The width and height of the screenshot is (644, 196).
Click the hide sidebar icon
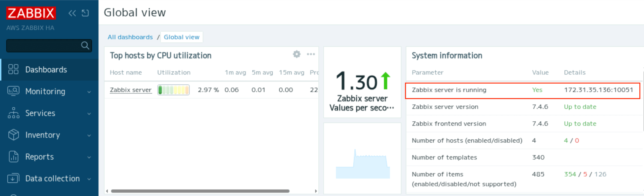(x=85, y=13)
